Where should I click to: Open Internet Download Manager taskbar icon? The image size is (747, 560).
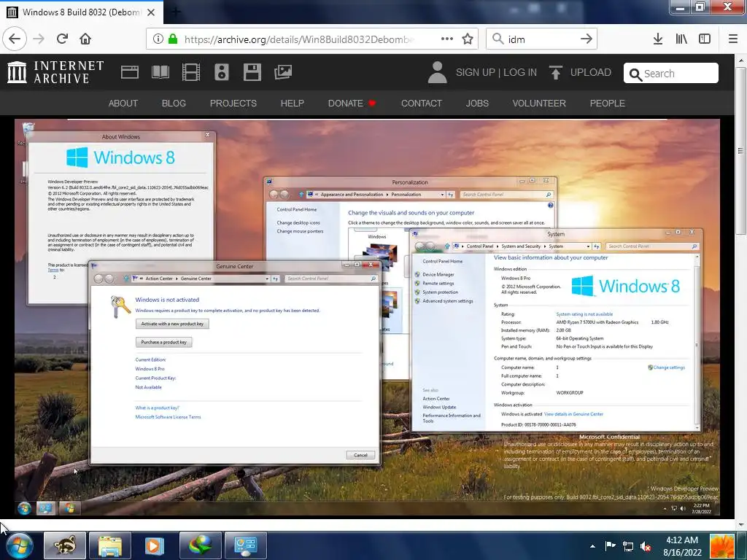click(x=200, y=545)
